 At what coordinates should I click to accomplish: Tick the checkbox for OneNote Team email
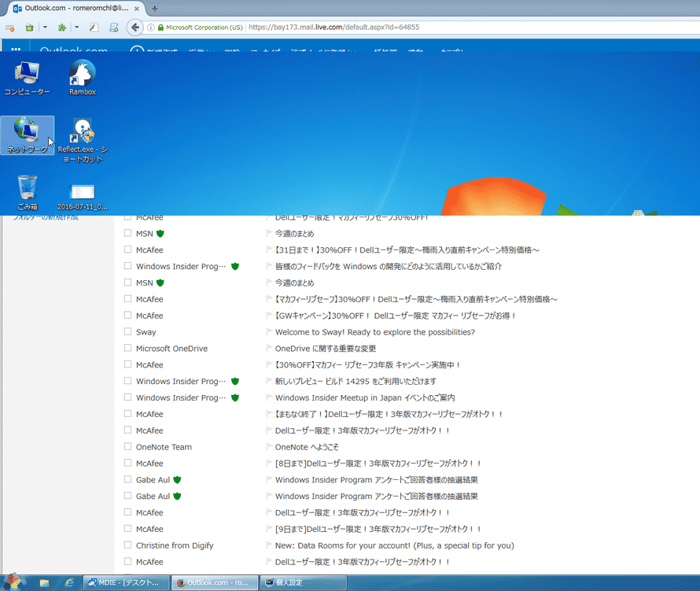point(127,446)
